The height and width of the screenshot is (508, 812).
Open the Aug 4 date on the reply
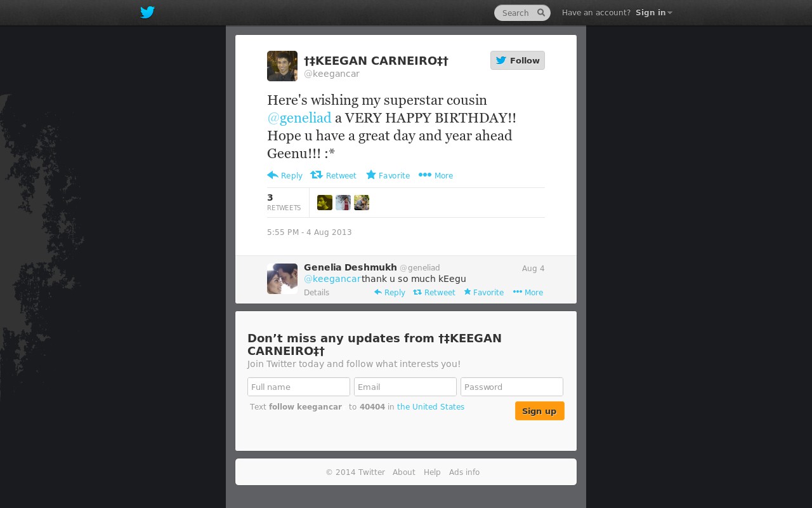pos(534,269)
